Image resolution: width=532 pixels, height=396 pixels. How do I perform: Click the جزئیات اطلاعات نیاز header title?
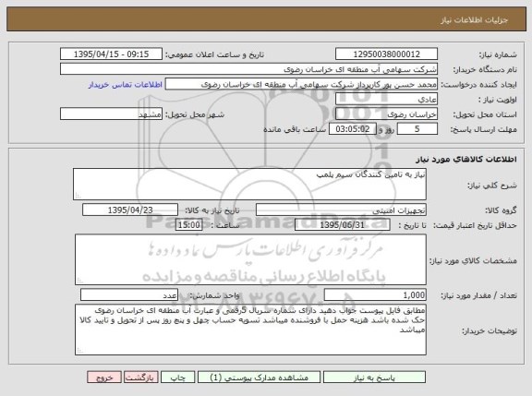click(475, 20)
